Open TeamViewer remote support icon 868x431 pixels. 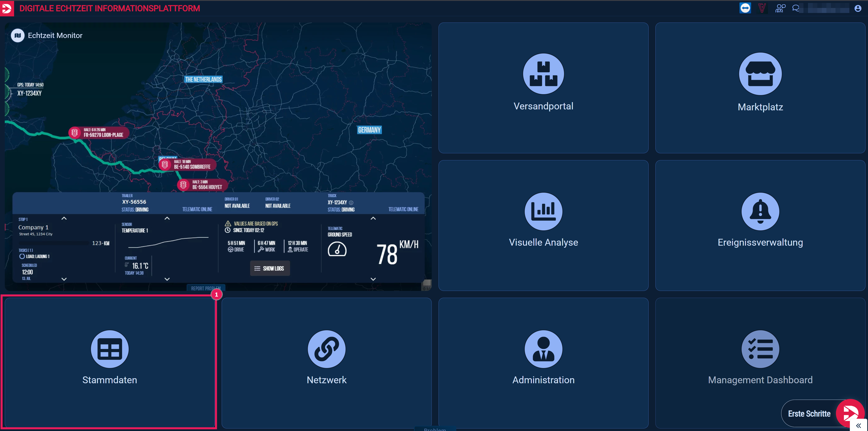(x=745, y=8)
